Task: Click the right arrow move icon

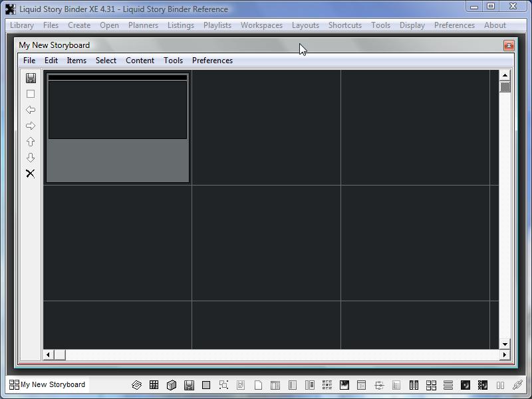Action: [x=31, y=126]
